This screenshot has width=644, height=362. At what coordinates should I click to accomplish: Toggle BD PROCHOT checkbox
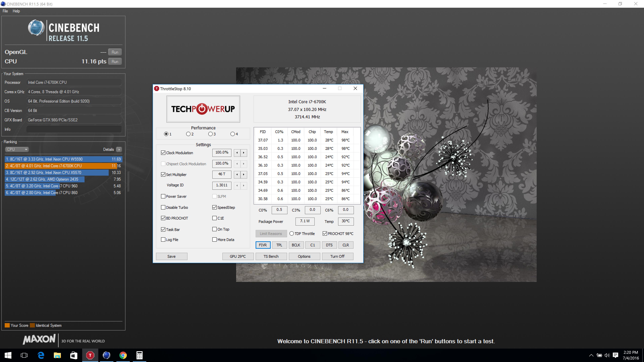coord(163,218)
